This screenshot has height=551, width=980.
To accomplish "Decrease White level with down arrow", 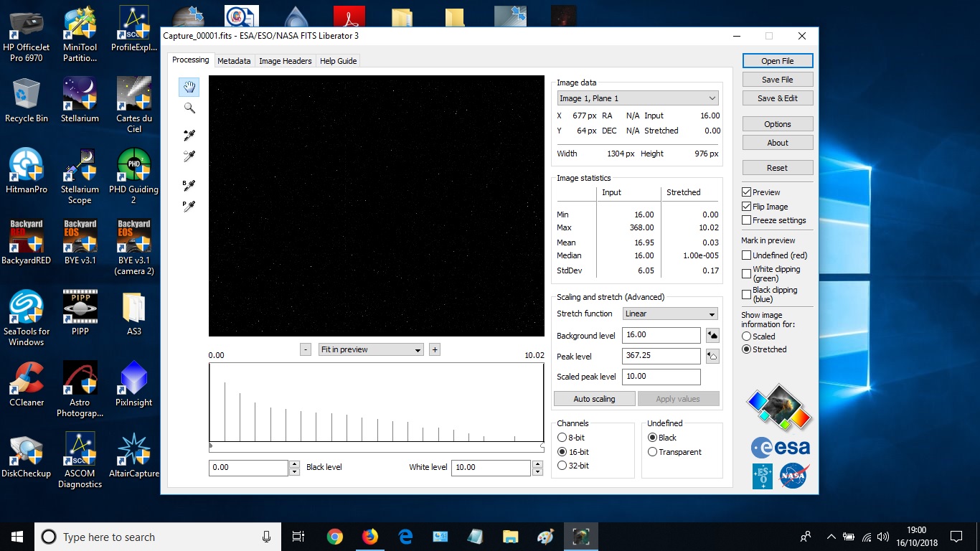I will pos(537,471).
